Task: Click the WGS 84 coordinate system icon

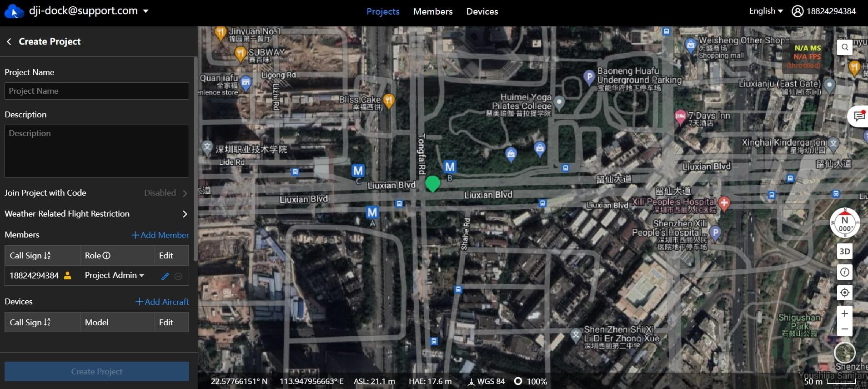Action: (x=472, y=382)
